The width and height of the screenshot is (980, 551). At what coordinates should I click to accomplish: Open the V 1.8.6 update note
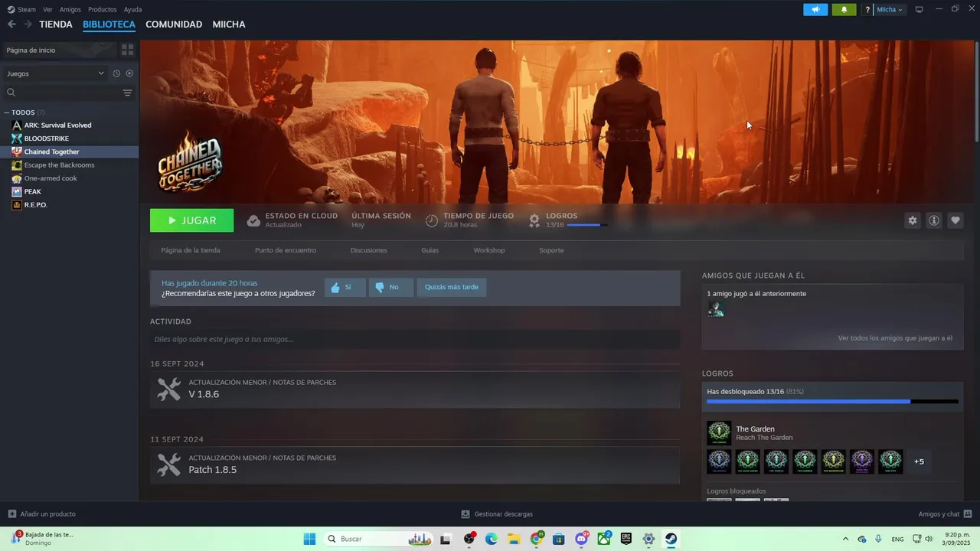pos(415,389)
